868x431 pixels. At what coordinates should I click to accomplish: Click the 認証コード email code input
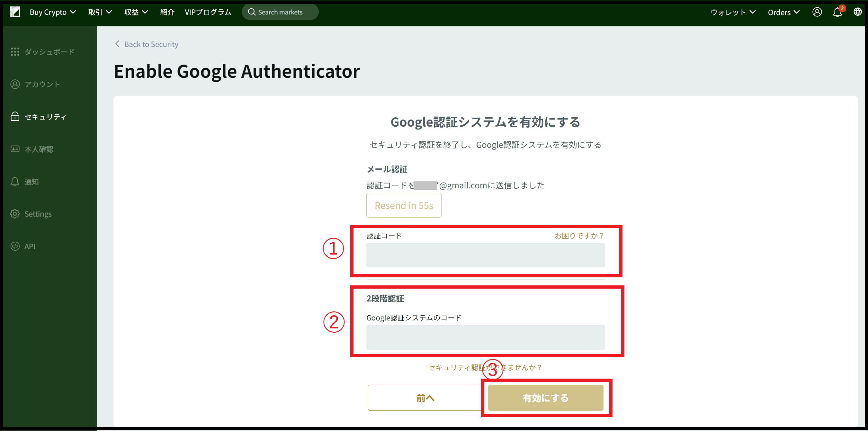tap(485, 255)
